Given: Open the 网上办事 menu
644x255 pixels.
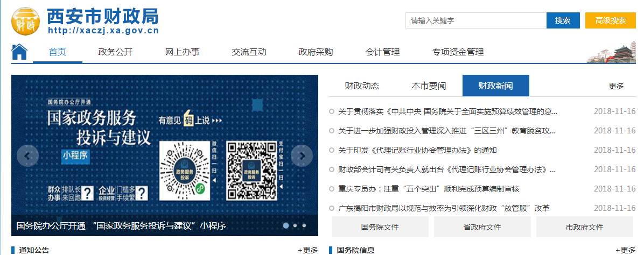Looking at the screenshot, I should [183, 52].
